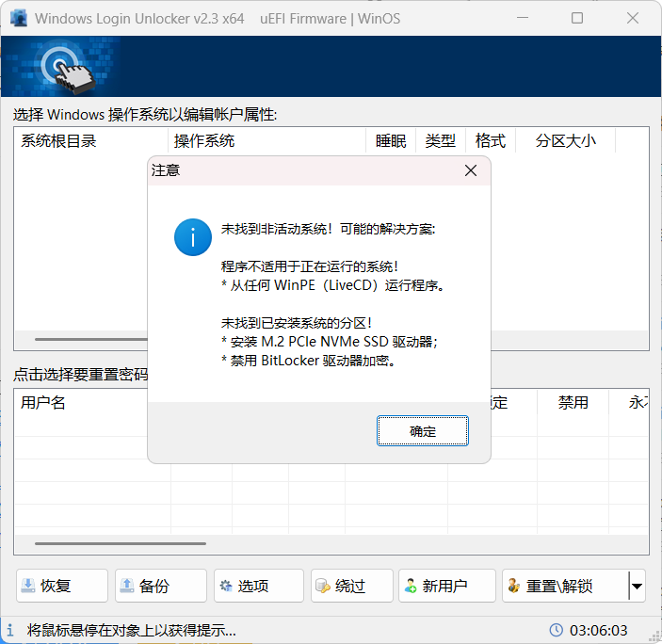Screen dimensions: 662x644
Task: Click the add-user icon on 新用户
Action: (x=411, y=586)
